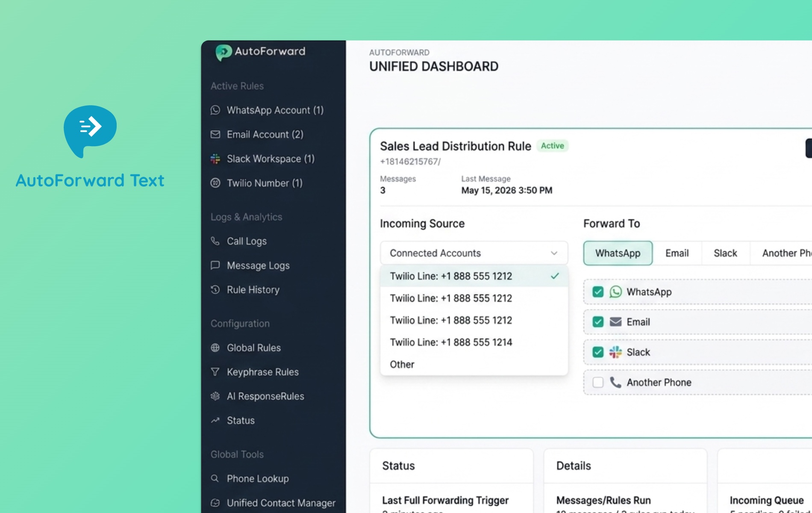812x513 pixels.
Task: Click the Active status badge
Action: (x=553, y=146)
